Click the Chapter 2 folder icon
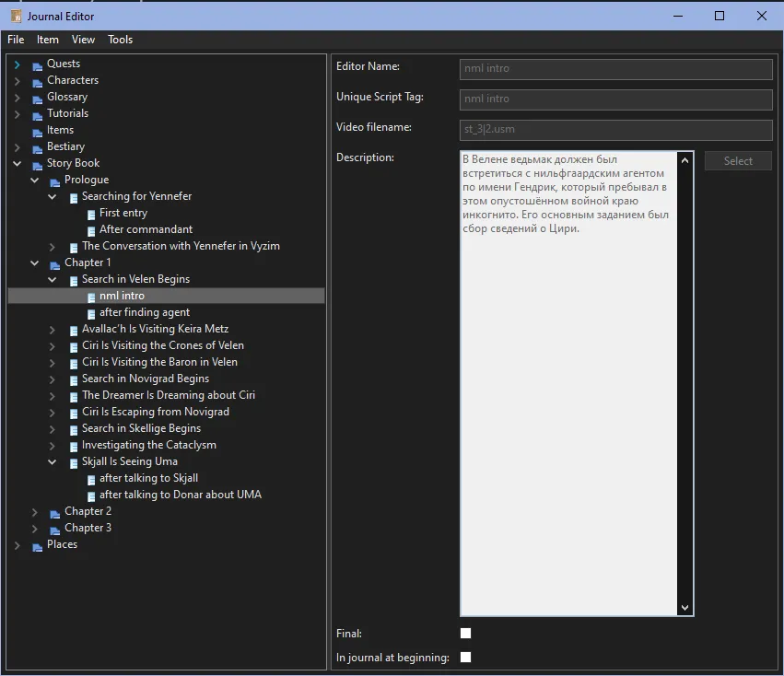The width and height of the screenshot is (784, 676). point(54,512)
